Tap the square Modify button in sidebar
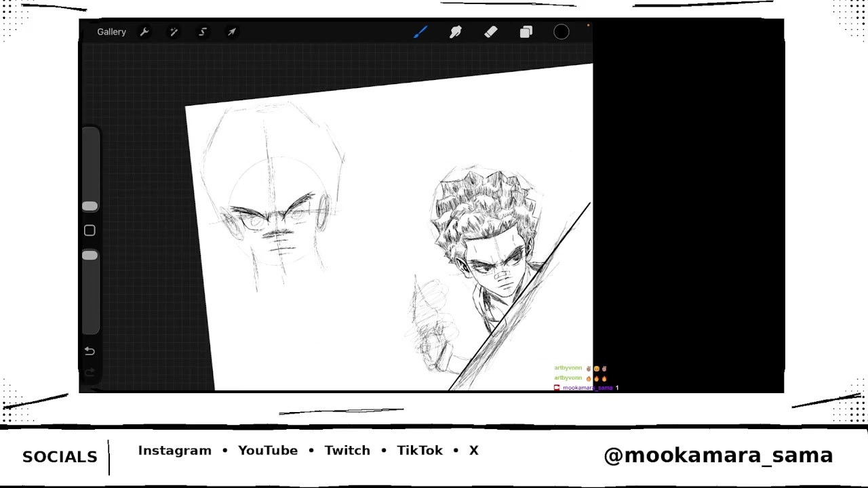This screenshot has width=868, height=488. point(90,230)
